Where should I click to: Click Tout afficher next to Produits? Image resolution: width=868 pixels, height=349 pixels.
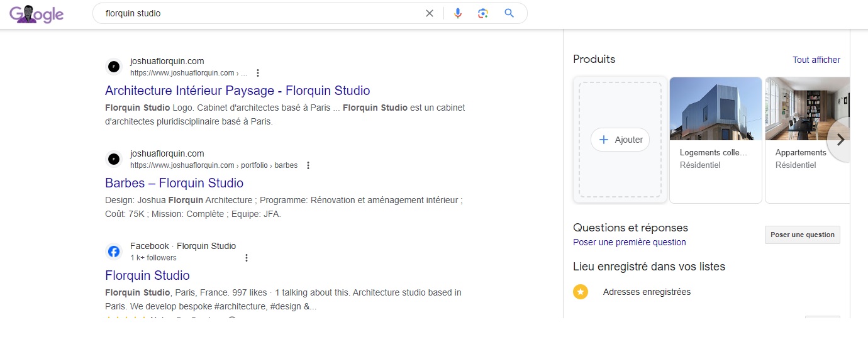[x=816, y=60]
